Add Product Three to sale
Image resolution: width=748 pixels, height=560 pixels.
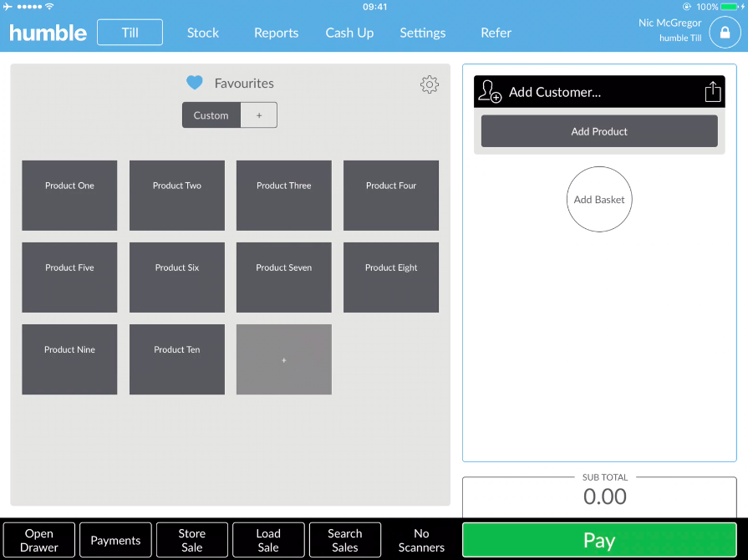pyautogui.click(x=284, y=196)
